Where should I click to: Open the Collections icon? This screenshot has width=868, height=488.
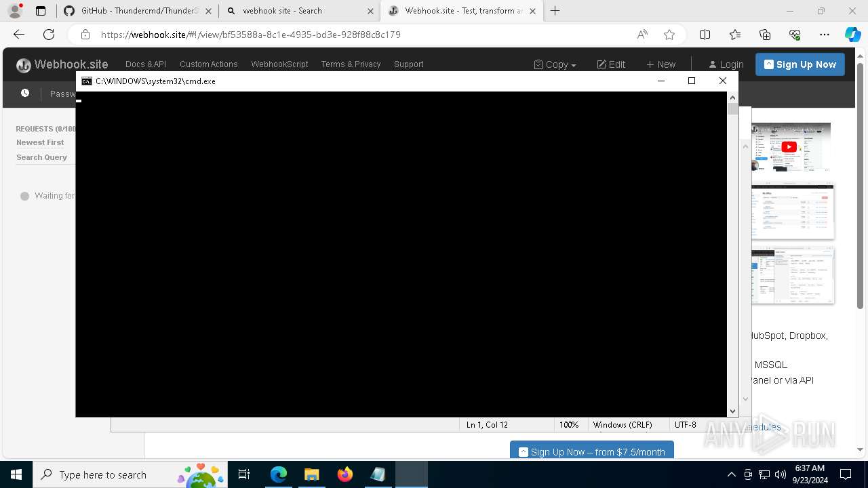coord(765,35)
